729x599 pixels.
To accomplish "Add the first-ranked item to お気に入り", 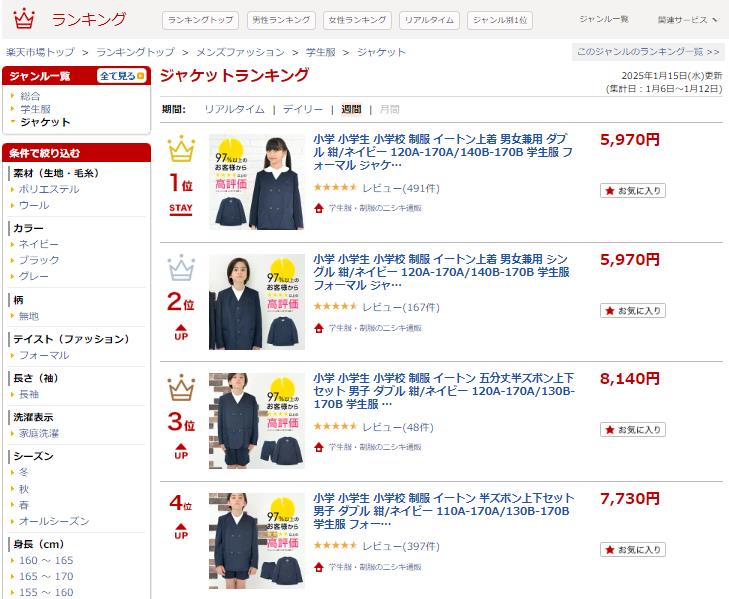I will click(633, 191).
